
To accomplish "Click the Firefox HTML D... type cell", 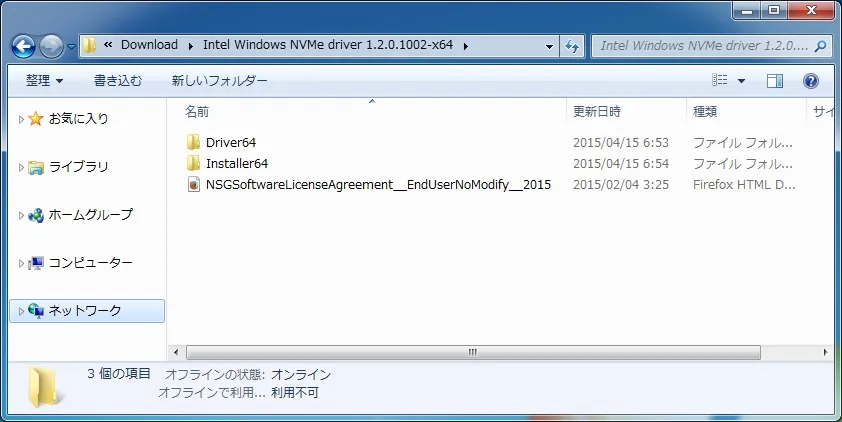I will click(744, 185).
